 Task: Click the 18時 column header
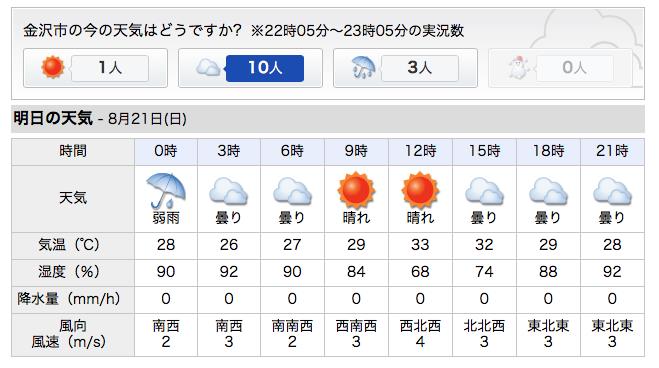pyautogui.click(x=548, y=151)
